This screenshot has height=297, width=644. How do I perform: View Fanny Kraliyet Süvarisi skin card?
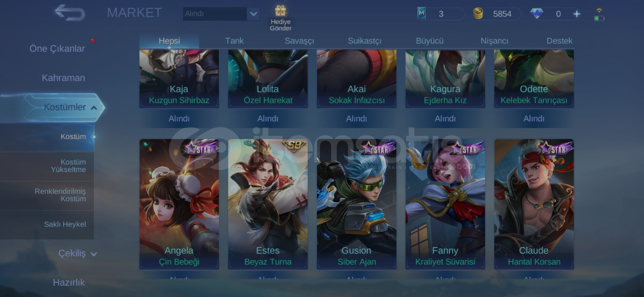445,204
